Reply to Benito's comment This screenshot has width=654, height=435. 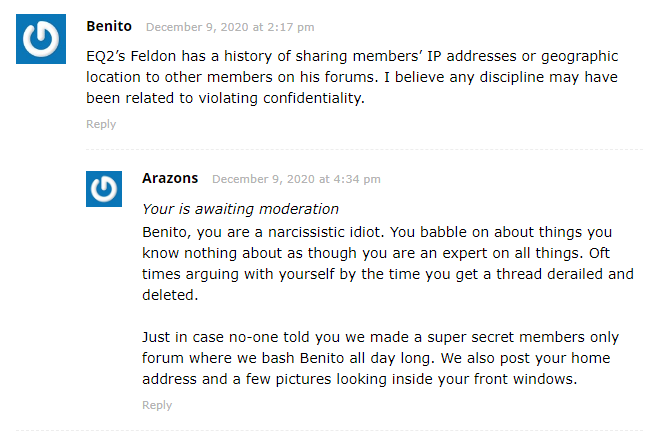[101, 124]
